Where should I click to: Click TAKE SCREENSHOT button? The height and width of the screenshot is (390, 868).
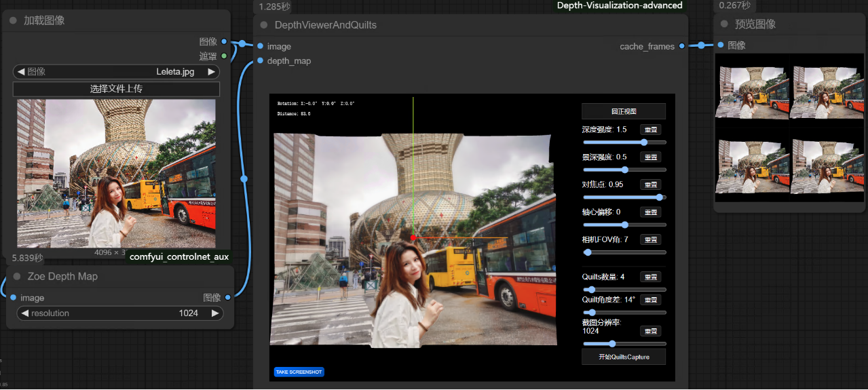[299, 372]
